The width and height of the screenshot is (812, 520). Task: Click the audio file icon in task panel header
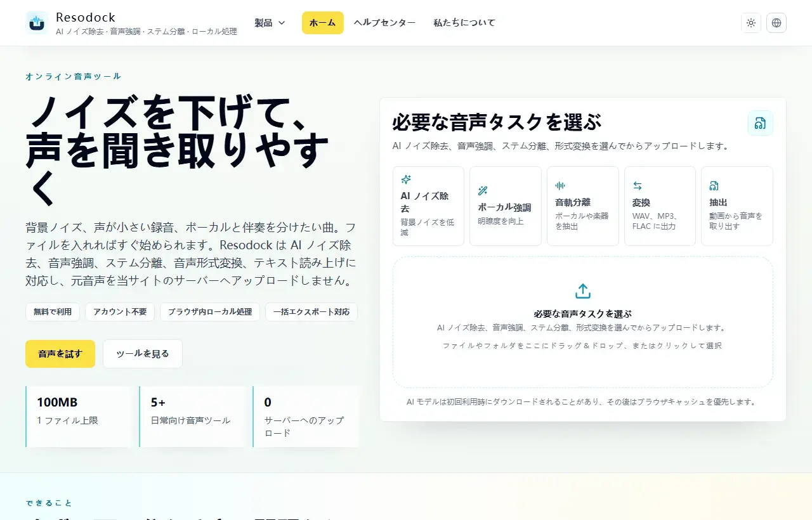tap(761, 123)
